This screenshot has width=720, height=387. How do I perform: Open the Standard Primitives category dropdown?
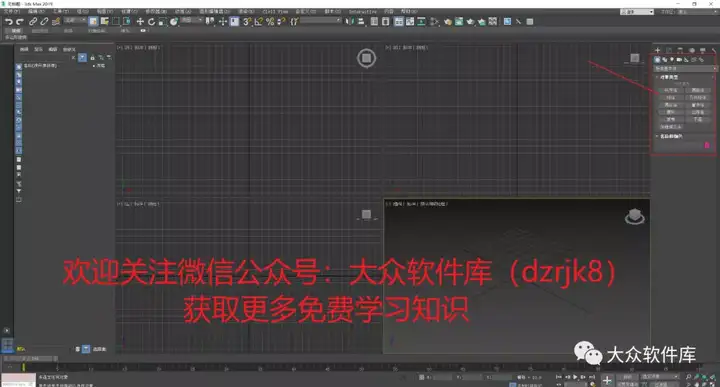click(x=685, y=68)
